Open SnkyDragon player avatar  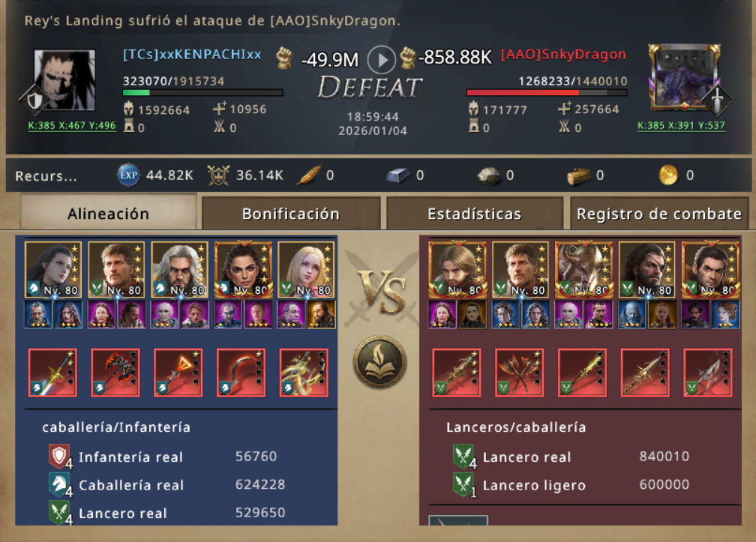tap(684, 78)
